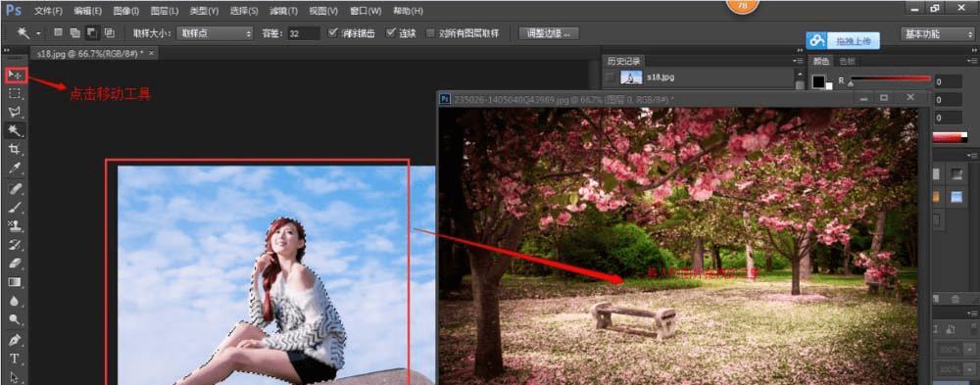
Task: Choose New Selection mode icon
Action: tap(58, 32)
